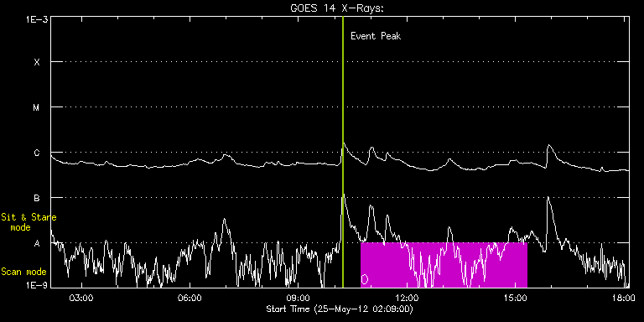This screenshot has width=644, height=322.
Task: Click the B flare class axis label
Action: 37,198
